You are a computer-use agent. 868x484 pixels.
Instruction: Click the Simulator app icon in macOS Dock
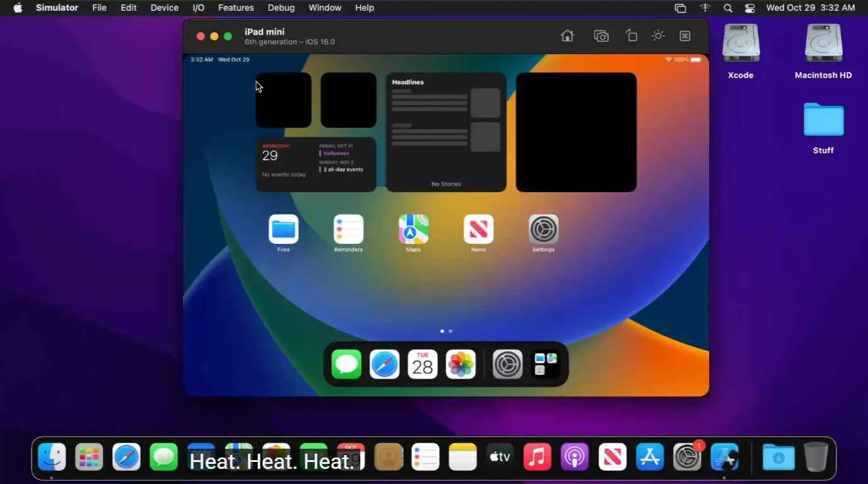[x=724, y=457]
